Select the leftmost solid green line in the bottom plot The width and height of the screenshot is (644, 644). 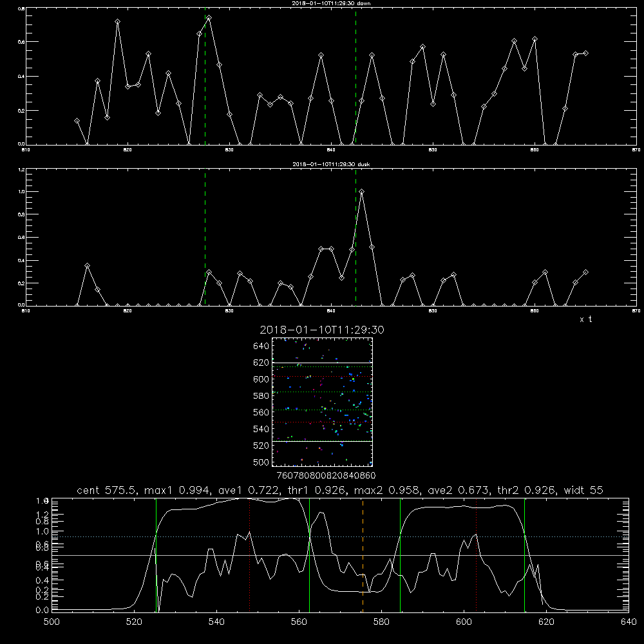(x=156, y=554)
